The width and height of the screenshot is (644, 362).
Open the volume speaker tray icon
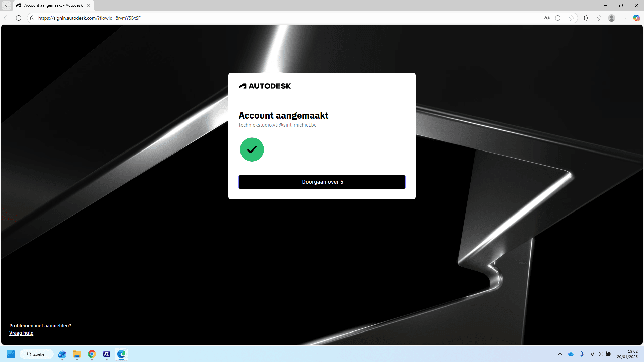tap(600, 354)
